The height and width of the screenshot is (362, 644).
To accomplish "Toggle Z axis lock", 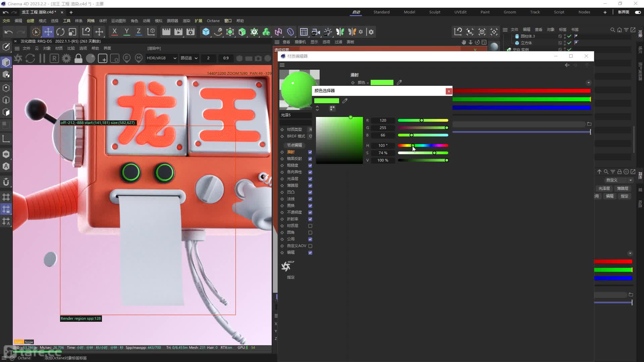I will (x=139, y=32).
